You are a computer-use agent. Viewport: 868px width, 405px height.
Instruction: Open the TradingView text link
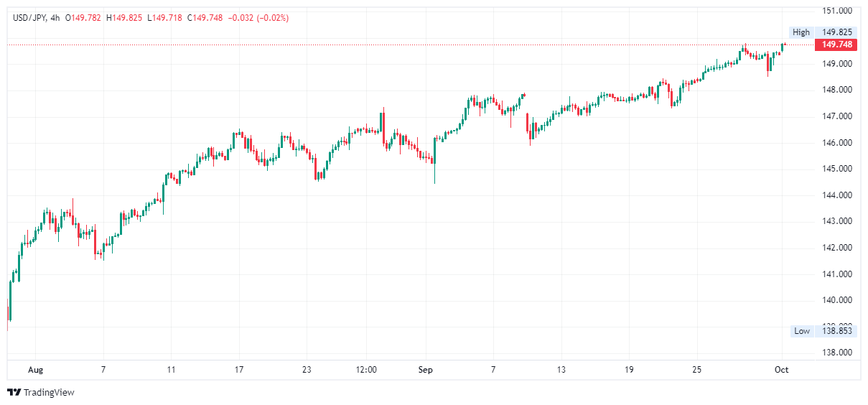(x=49, y=392)
